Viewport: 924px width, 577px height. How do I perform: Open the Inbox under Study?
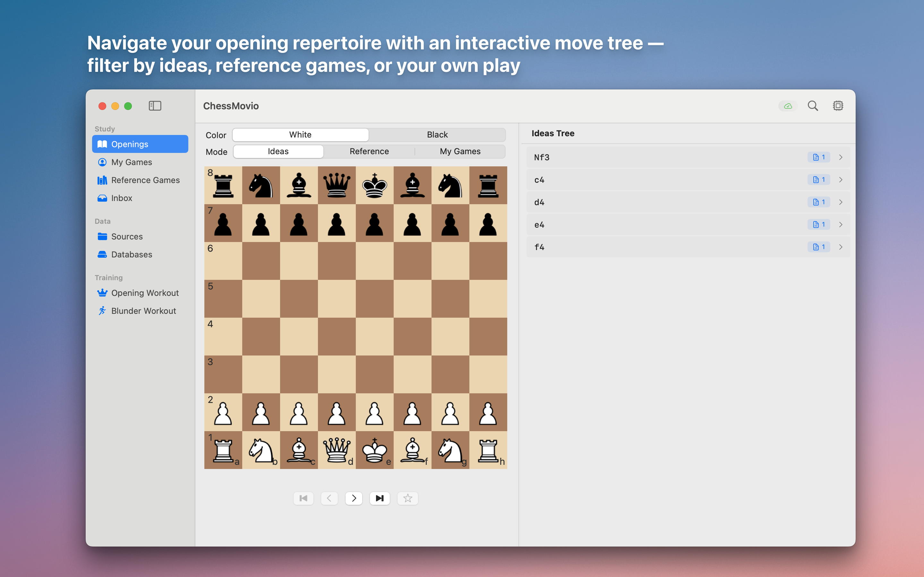point(121,198)
